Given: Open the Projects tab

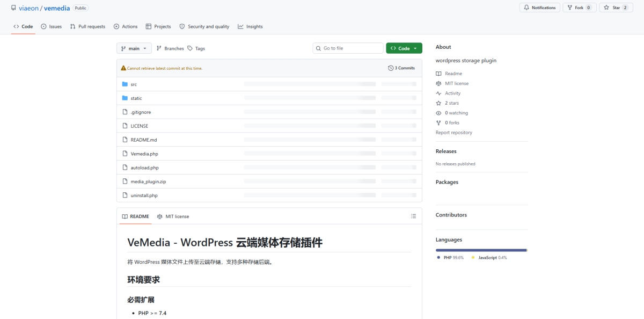Looking at the screenshot, I should (158, 26).
